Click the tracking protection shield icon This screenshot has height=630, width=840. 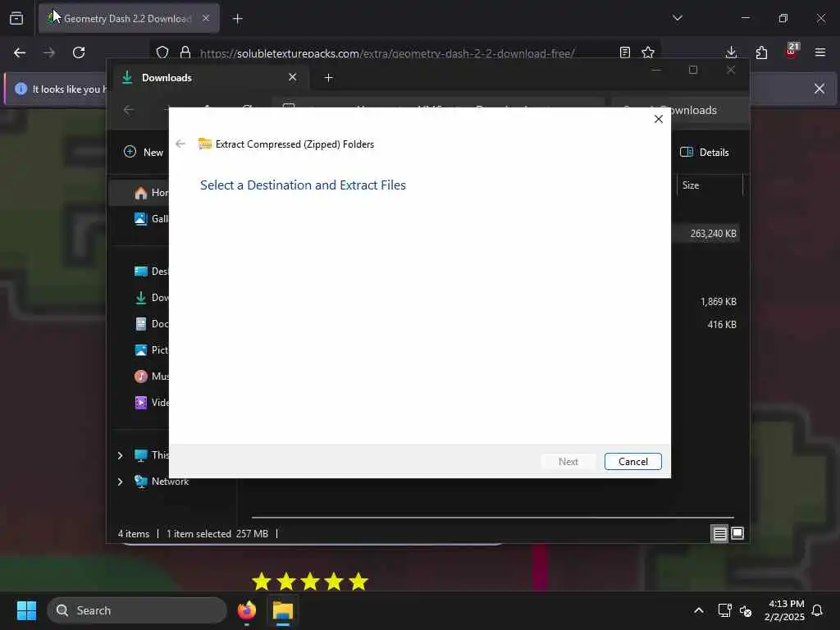click(x=162, y=52)
